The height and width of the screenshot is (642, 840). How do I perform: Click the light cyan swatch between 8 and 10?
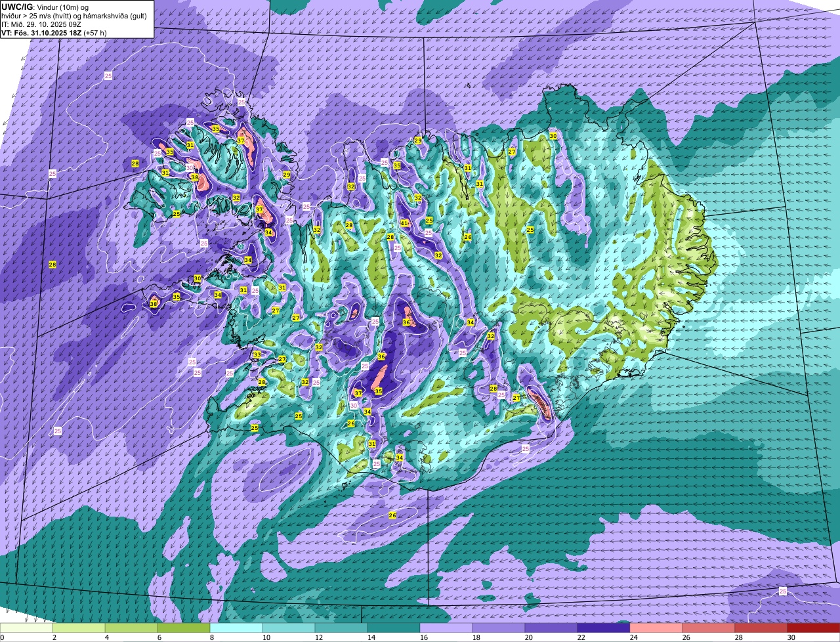click(x=236, y=628)
